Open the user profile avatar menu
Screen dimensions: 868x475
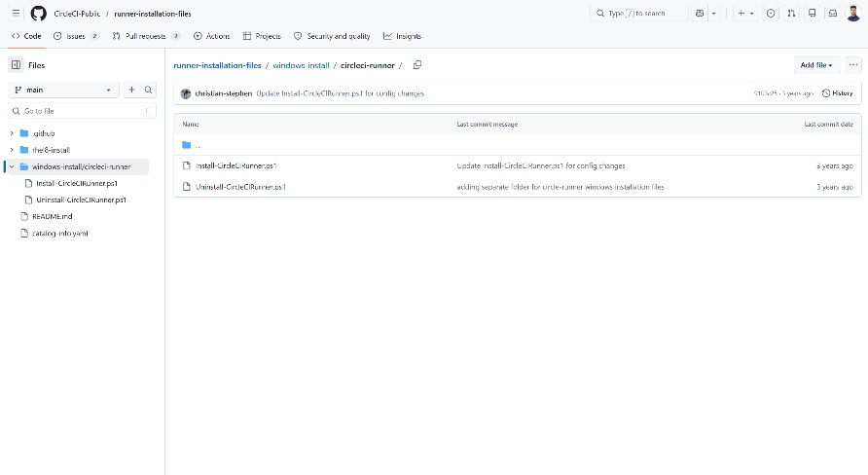click(x=853, y=14)
